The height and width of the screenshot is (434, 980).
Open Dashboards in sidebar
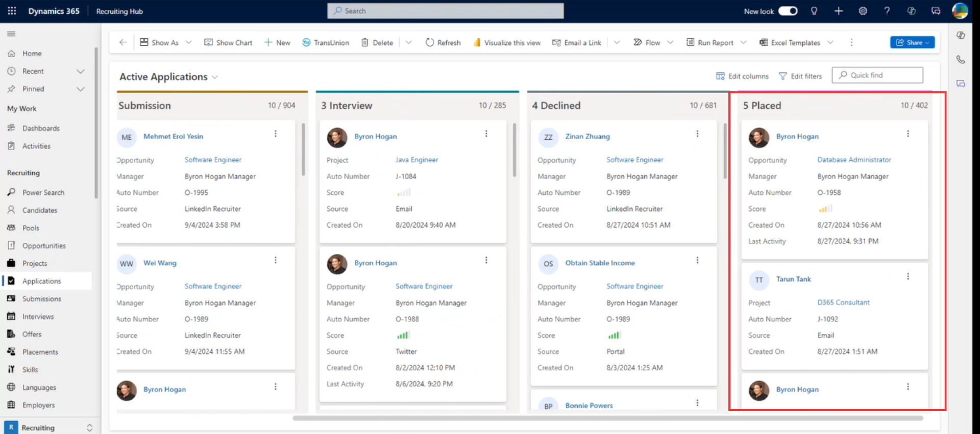[x=41, y=128]
